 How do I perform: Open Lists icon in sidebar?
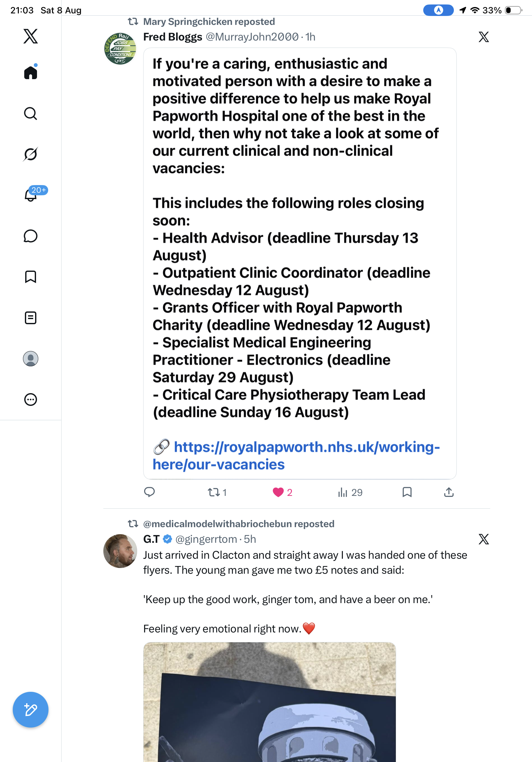click(31, 317)
